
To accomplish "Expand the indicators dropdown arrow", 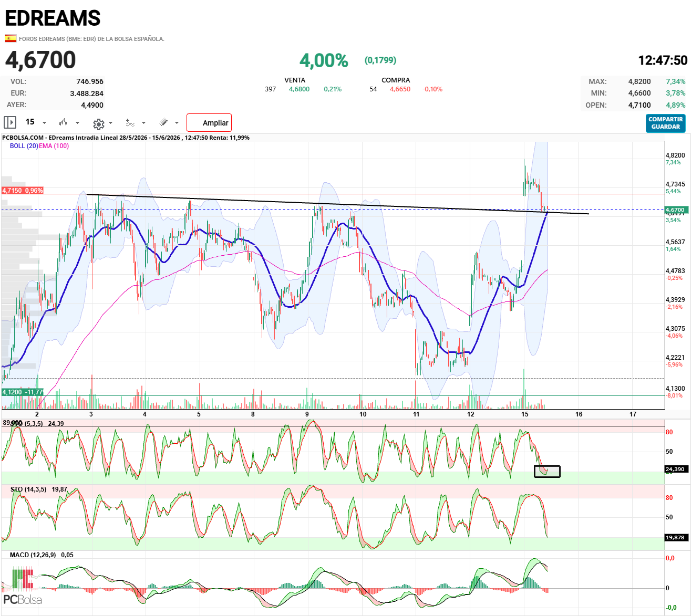I will point(143,123).
